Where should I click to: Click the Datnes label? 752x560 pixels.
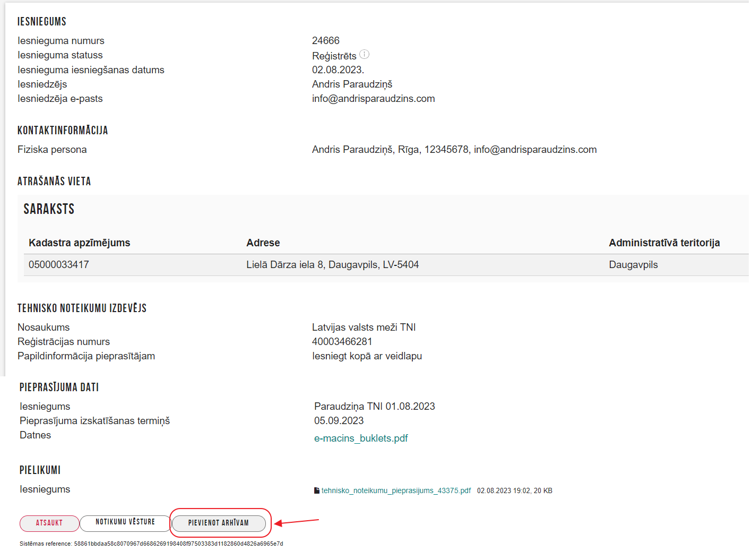click(x=36, y=435)
